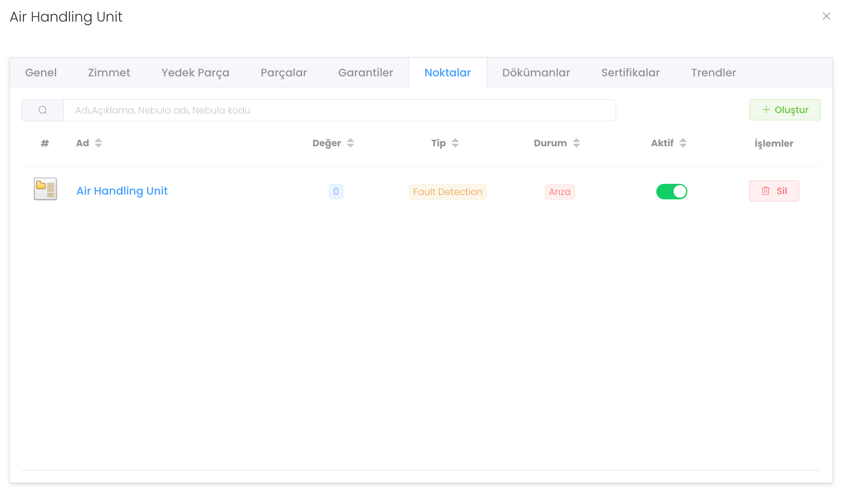This screenshot has height=504, width=844.
Task: Open the Zimmet tab
Action: click(x=109, y=72)
